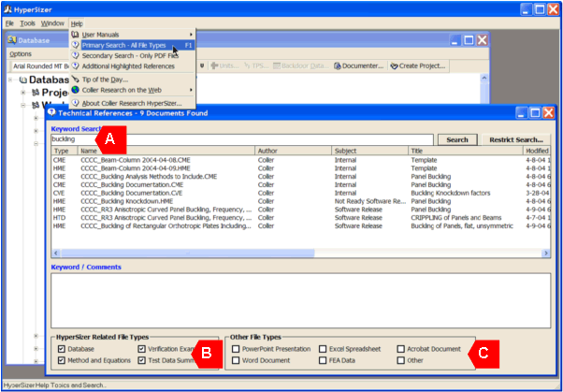563x392 pixels.
Task: Enable Other file type checkbox
Action: coord(401,360)
